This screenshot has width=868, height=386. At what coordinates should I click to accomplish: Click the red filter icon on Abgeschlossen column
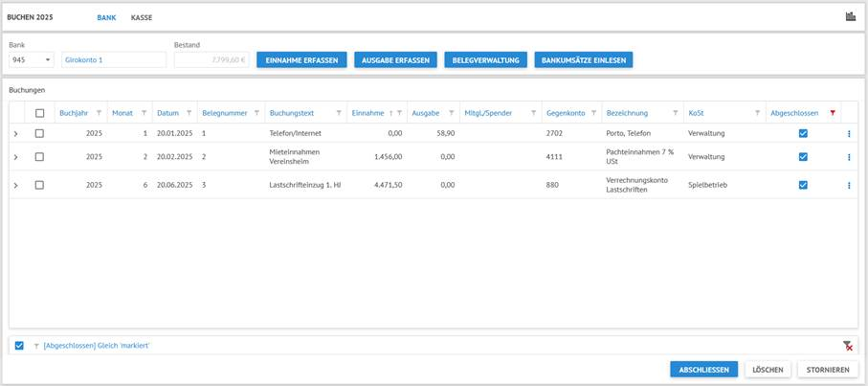tap(833, 113)
